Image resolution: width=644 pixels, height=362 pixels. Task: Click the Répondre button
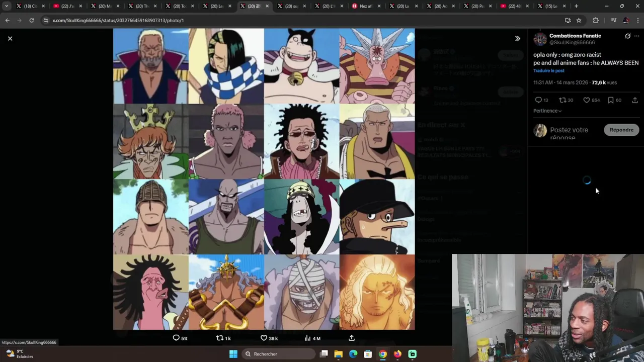pos(621,130)
